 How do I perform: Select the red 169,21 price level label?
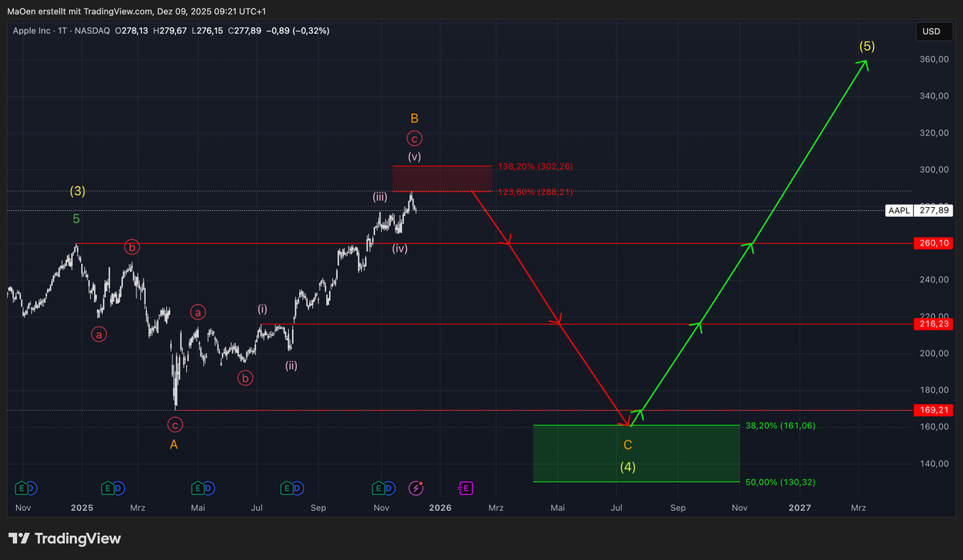coord(933,410)
